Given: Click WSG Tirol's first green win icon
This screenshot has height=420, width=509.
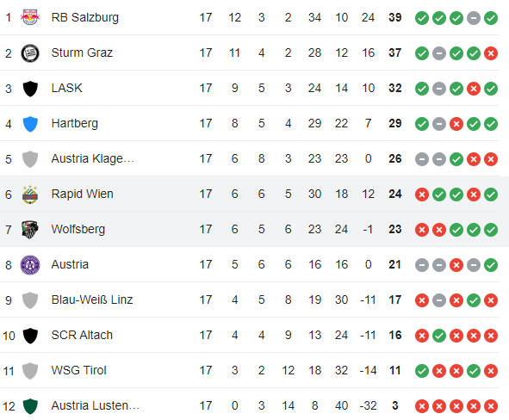Looking at the screenshot, I should (x=422, y=371).
